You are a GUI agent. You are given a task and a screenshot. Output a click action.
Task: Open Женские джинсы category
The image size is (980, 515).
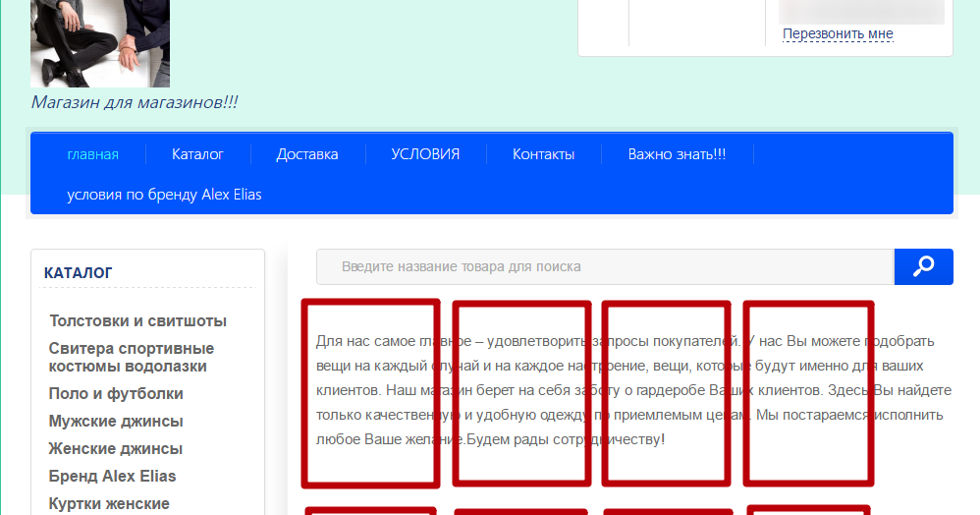click(116, 449)
